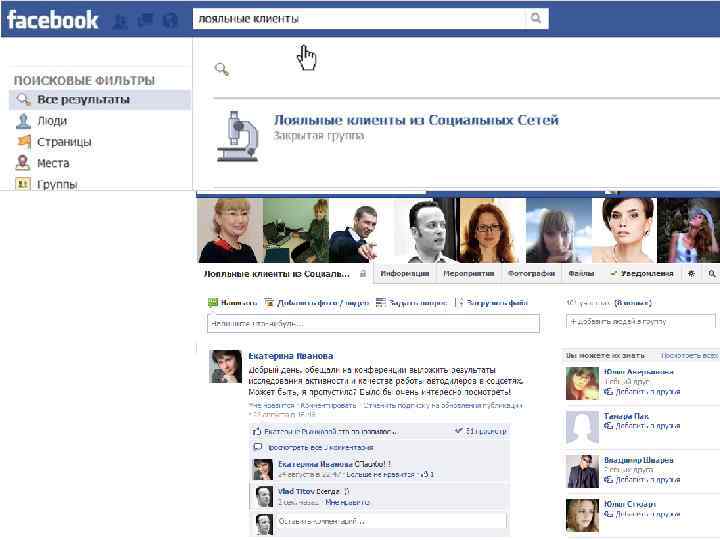Open the Фотографии tab
Image resolution: width=720 pixels, height=540 pixels.
click(x=531, y=274)
